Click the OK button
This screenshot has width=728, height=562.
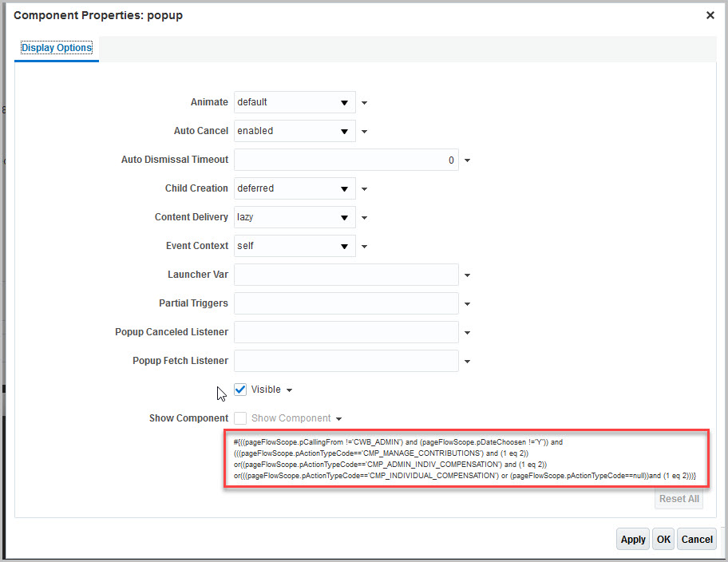pos(663,540)
